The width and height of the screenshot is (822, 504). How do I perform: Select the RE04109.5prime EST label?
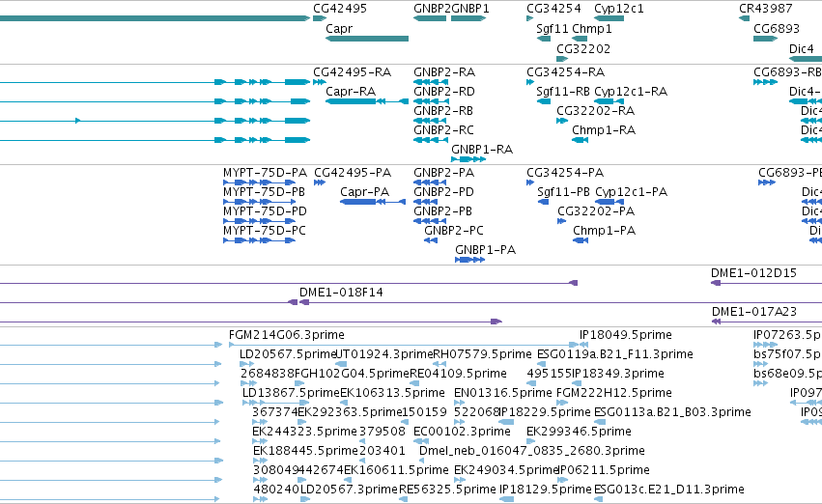(458, 374)
